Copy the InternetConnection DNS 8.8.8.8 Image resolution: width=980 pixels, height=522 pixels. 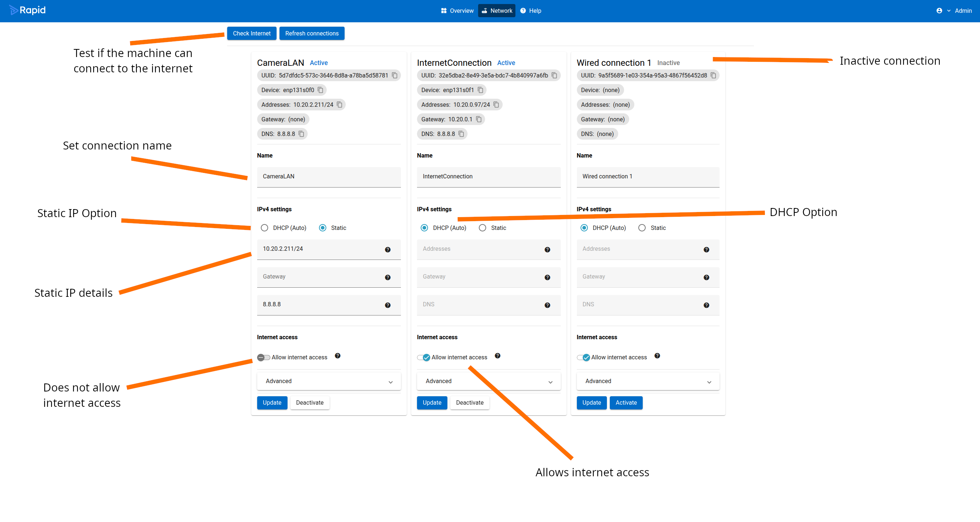click(461, 134)
